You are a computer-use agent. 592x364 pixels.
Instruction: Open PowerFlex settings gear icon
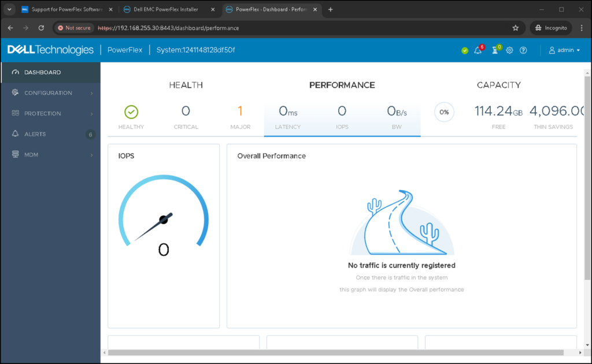click(509, 50)
